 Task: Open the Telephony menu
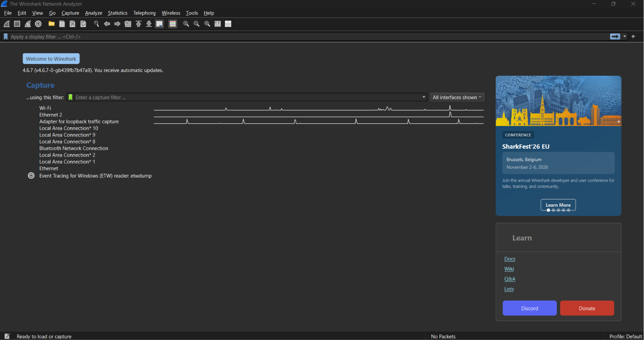(x=145, y=13)
